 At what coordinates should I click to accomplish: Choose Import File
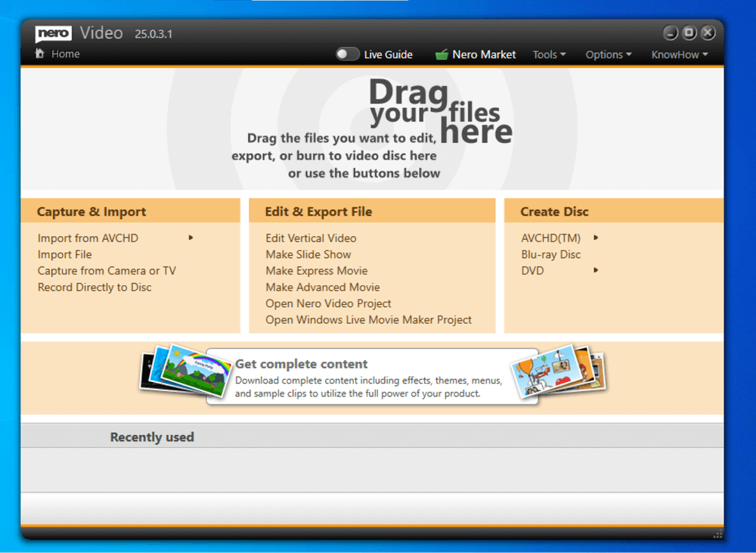point(64,254)
